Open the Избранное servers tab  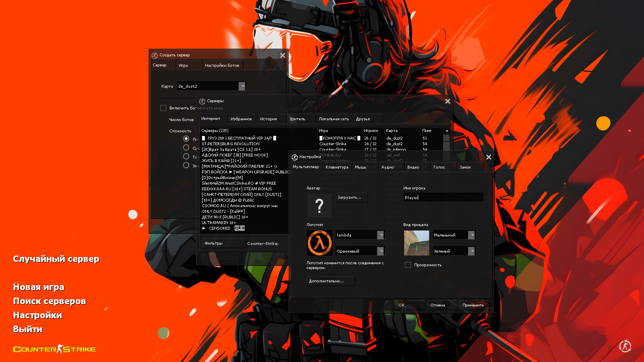[241, 119]
